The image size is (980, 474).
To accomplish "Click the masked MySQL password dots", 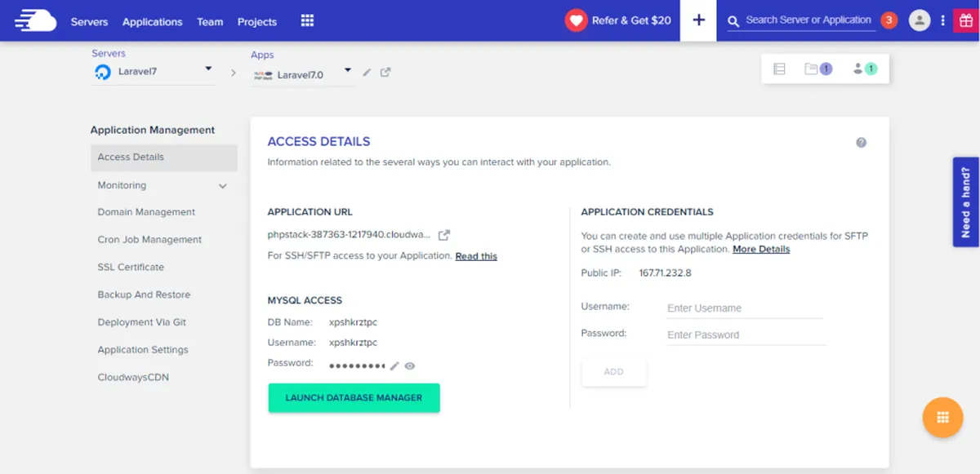I will point(357,366).
